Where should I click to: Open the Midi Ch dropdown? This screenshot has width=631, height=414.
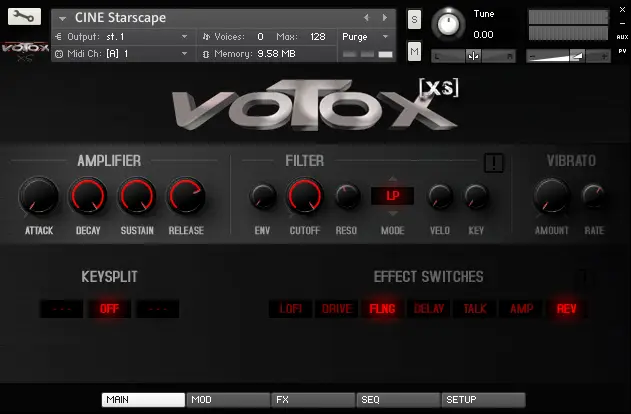pos(184,54)
